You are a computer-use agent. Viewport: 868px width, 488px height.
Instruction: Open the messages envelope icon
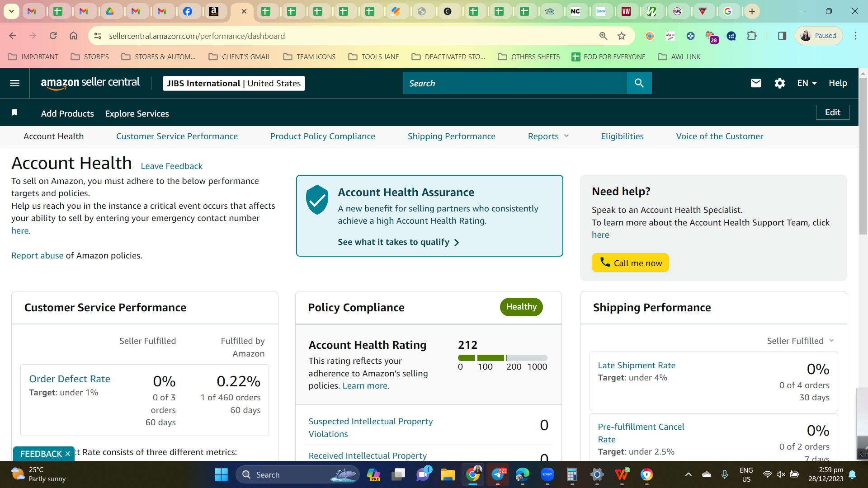[x=756, y=83]
